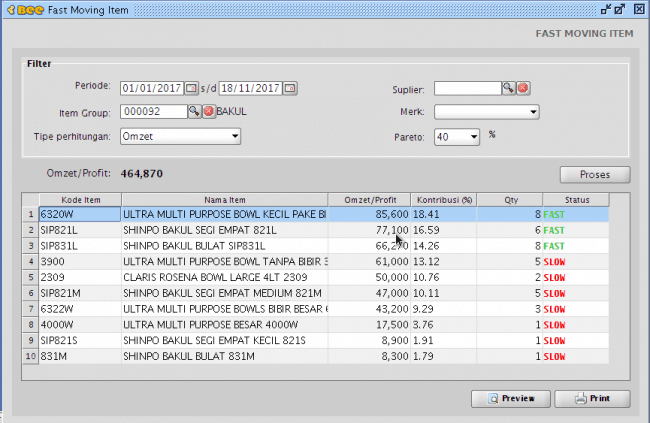Focus the Item Group field 000092
This screenshot has width=650, height=423.
pos(154,112)
